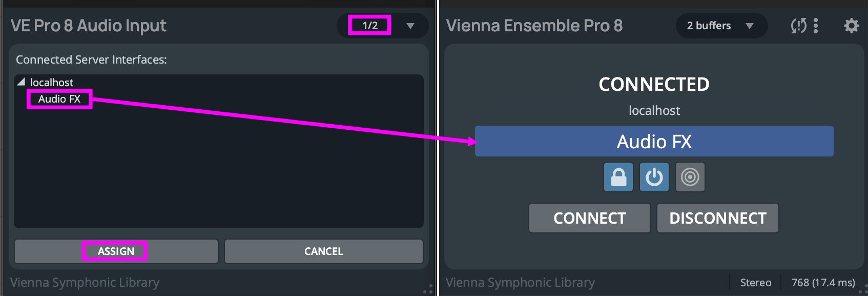Screen dimensions: 868x296
Task: Click the padlock icon below Audio FX
Action: [x=618, y=177]
